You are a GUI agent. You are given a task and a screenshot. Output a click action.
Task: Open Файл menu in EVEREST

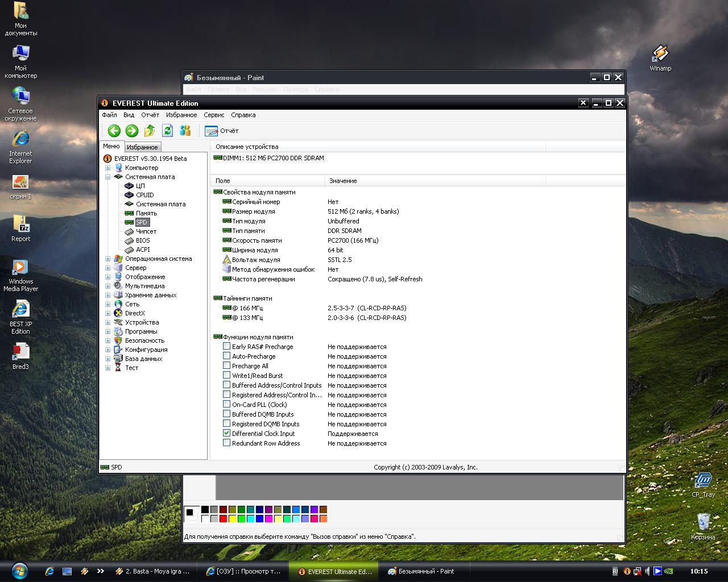(109, 115)
